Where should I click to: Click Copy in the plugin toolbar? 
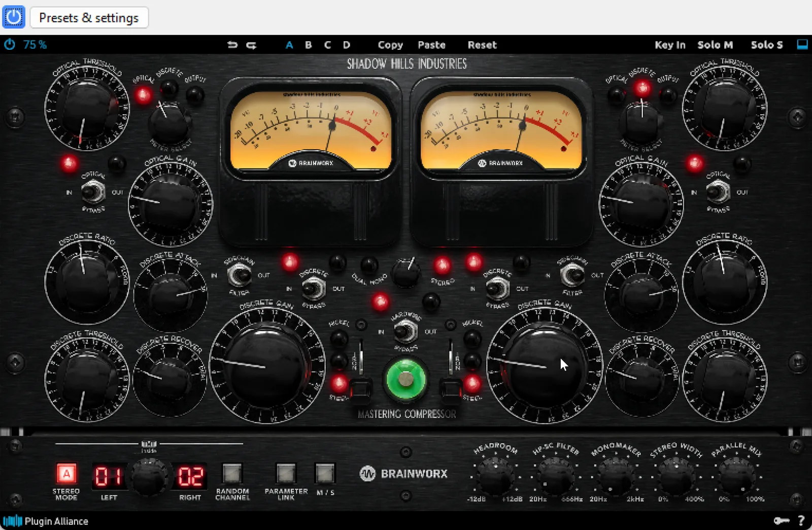[x=390, y=45]
